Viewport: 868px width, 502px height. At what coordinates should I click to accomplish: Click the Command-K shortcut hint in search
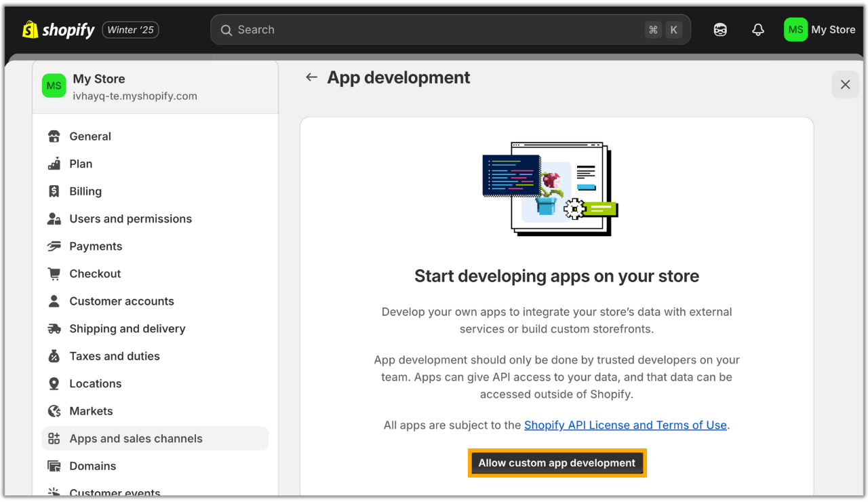663,30
